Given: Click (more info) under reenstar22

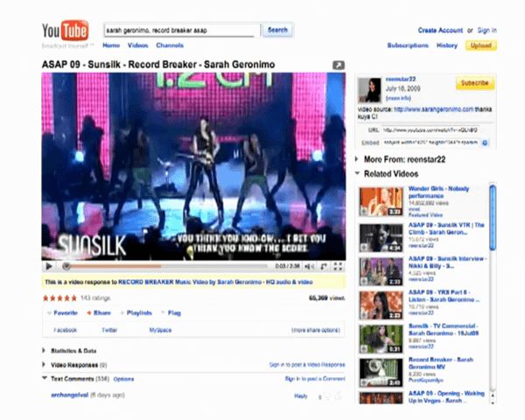Looking at the screenshot, I should point(398,98).
